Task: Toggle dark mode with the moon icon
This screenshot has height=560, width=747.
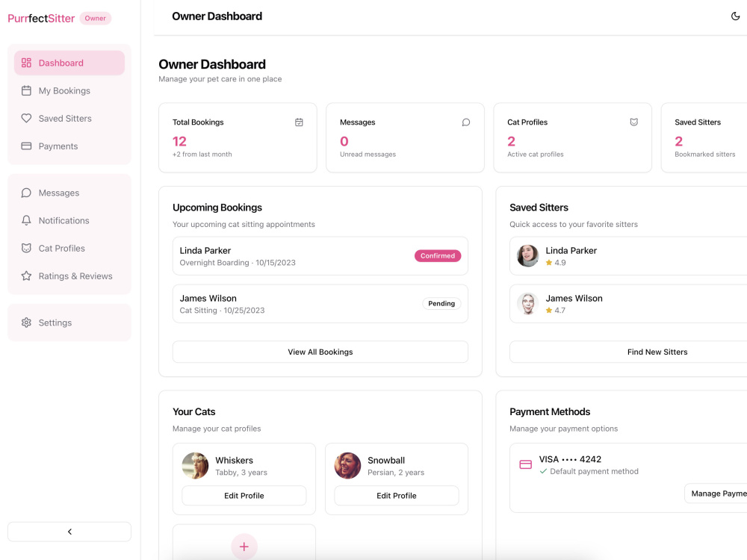Action: coord(735,16)
